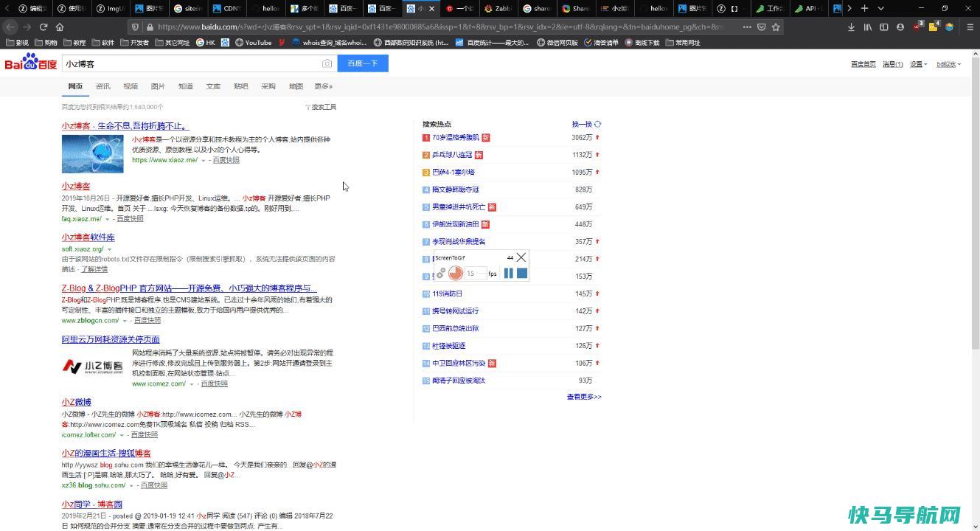Switch to 图片 search tab
The height and width of the screenshot is (531, 980).
[x=158, y=86]
